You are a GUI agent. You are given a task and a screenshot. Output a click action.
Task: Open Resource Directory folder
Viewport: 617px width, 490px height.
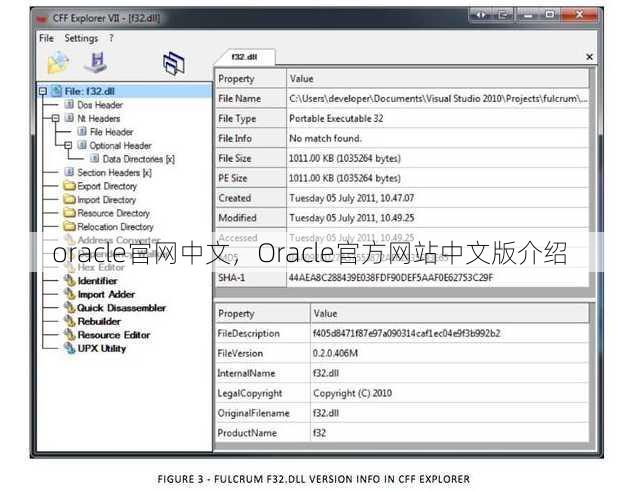(114, 213)
